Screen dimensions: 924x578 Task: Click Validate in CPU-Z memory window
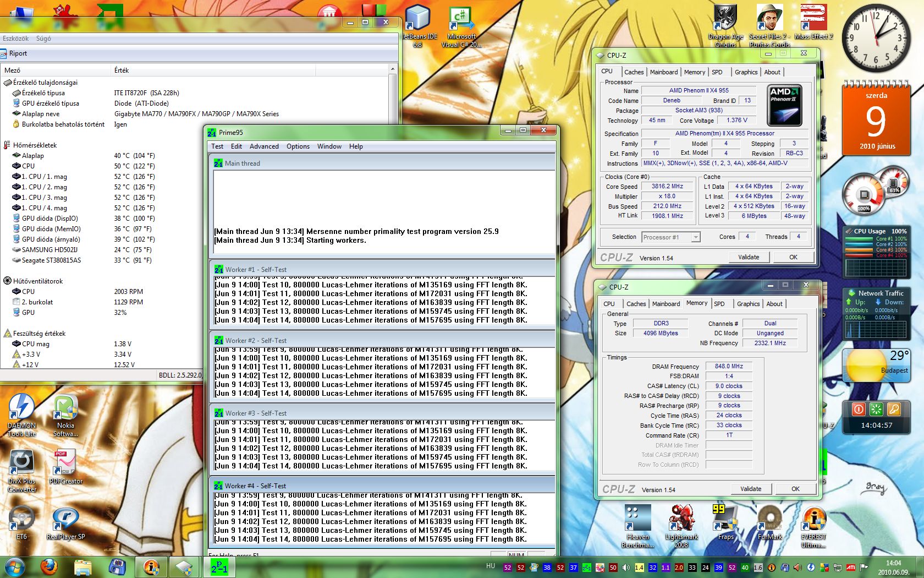751,489
